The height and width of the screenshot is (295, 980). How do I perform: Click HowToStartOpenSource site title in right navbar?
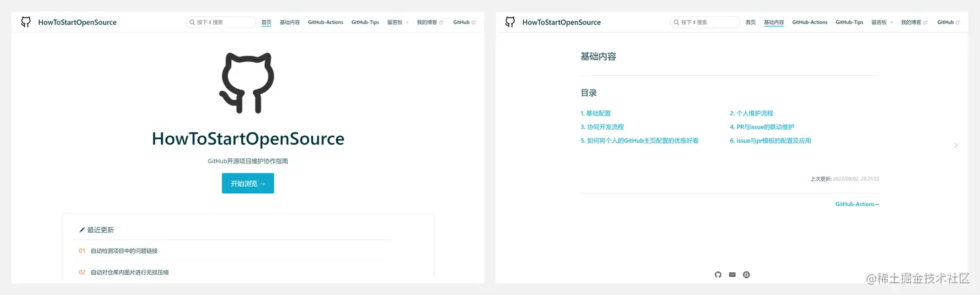click(x=561, y=22)
